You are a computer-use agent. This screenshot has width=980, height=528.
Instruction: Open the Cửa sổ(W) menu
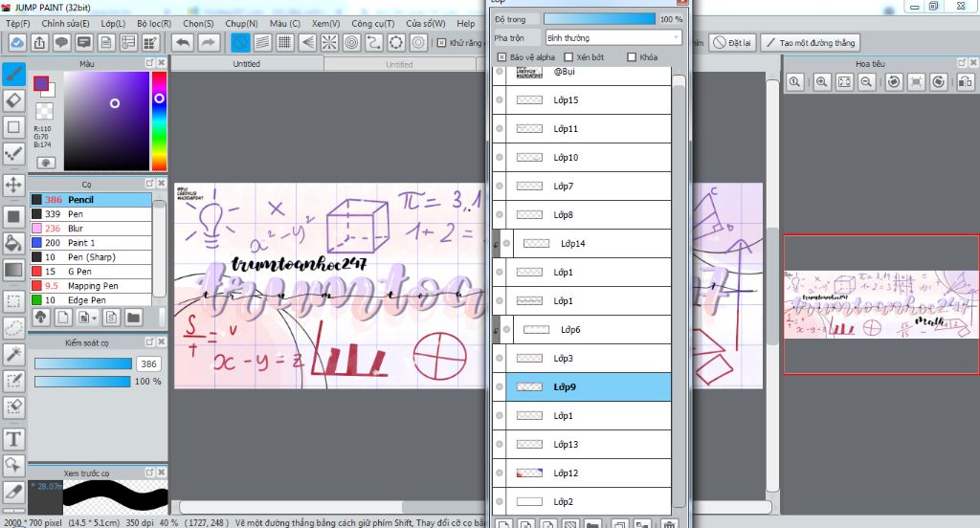tap(426, 23)
